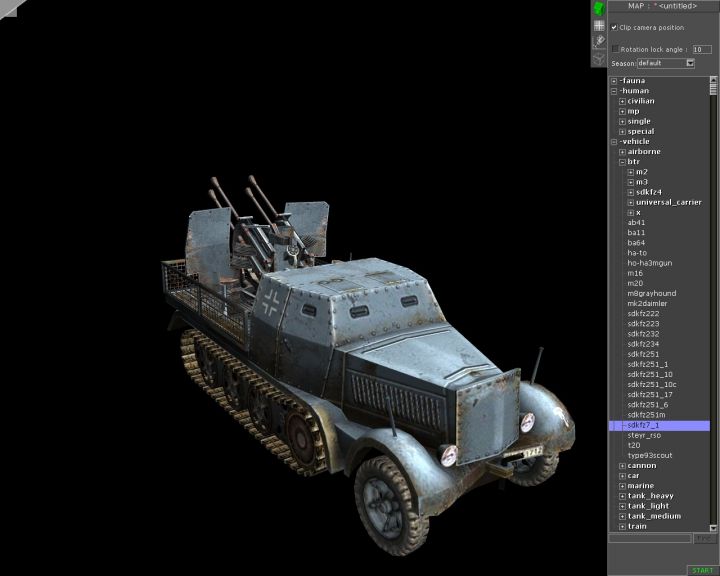Image resolution: width=720 pixels, height=576 pixels.
Task: Expand the fauna tree node
Action: click(614, 80)
